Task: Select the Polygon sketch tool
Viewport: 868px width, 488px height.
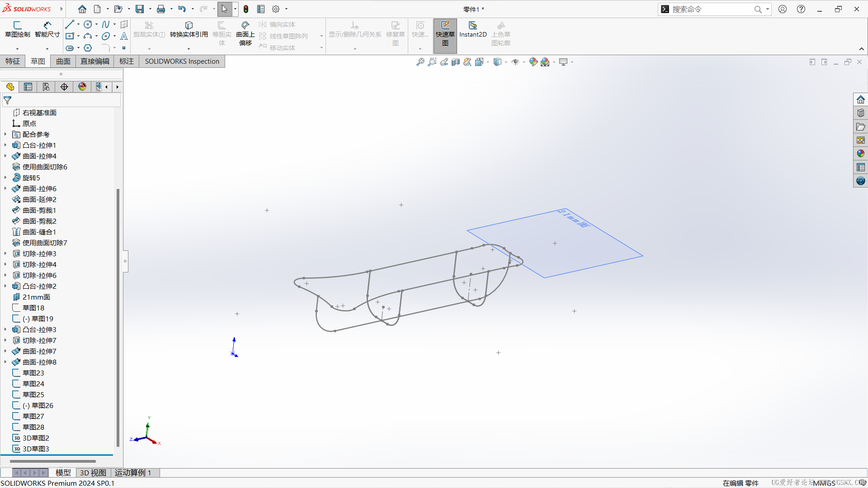Action: point(88,48)
